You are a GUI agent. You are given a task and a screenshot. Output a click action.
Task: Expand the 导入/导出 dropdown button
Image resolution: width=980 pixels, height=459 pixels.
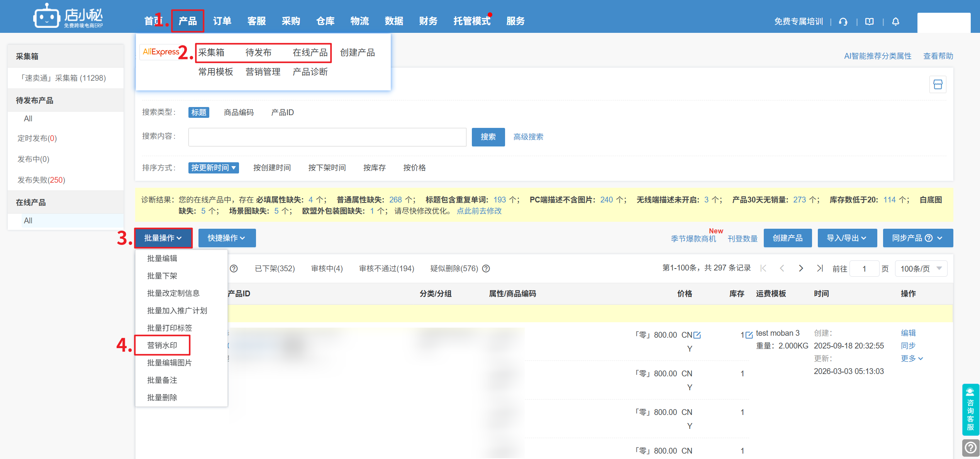click(x=847, y=238)
